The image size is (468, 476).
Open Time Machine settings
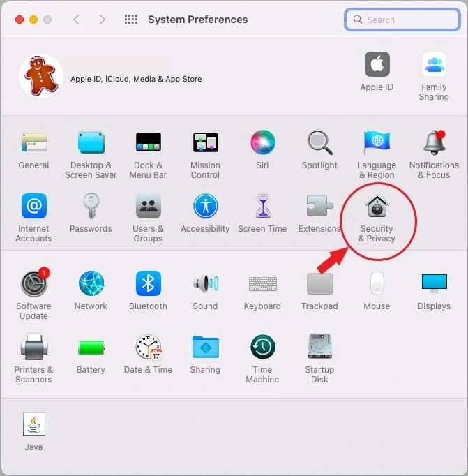pos(263,347)
